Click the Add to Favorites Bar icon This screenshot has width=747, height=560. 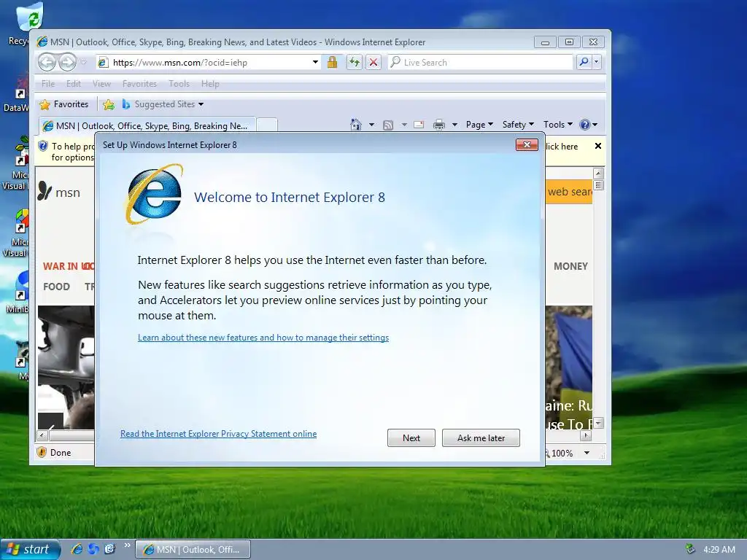(109, 104)
